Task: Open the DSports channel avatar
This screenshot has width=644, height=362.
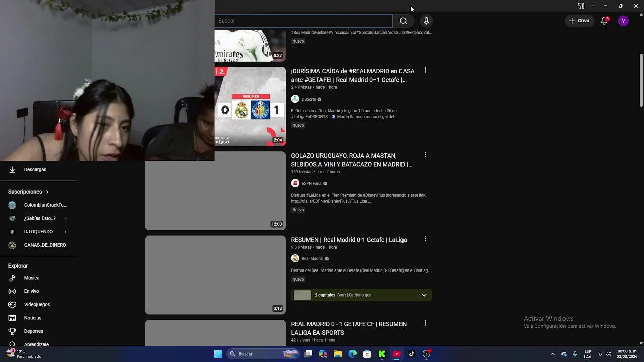Action: click(295, 99)
